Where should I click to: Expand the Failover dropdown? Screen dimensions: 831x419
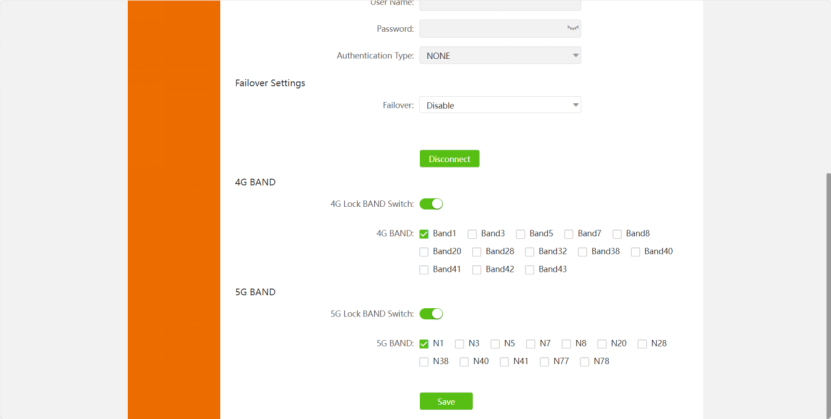[x=500, y=105]
